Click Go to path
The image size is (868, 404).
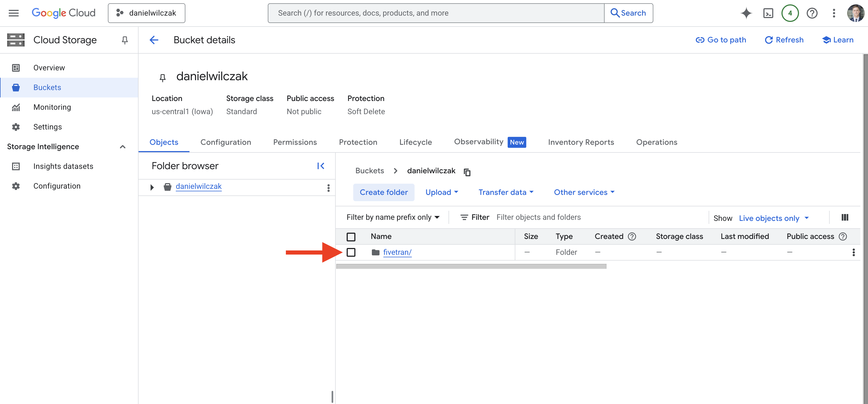(721, 40)
